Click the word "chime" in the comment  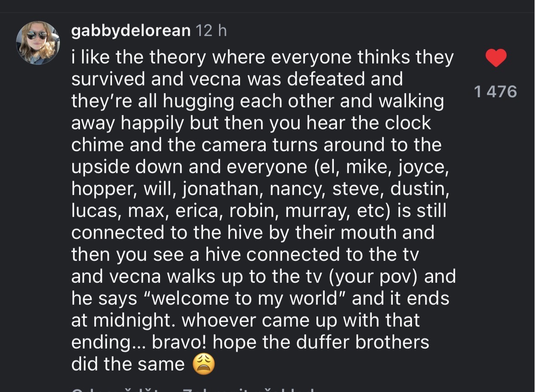[x=97, y=145]
